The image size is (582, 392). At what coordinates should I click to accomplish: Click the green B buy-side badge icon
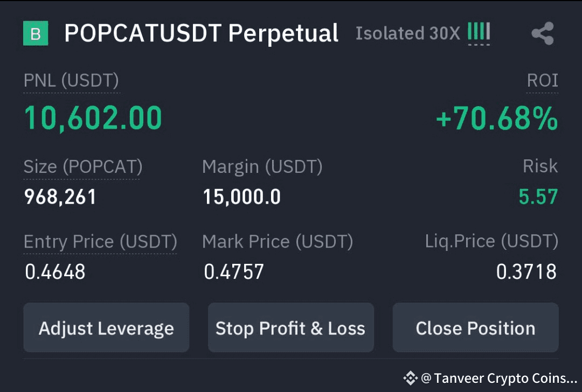pos(36,33)
